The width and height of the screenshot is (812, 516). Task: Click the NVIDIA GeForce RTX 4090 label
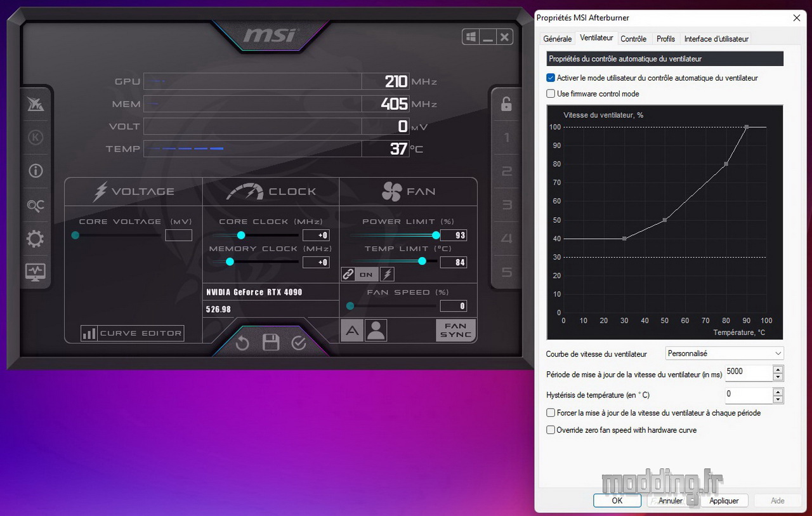coord(254,293)
